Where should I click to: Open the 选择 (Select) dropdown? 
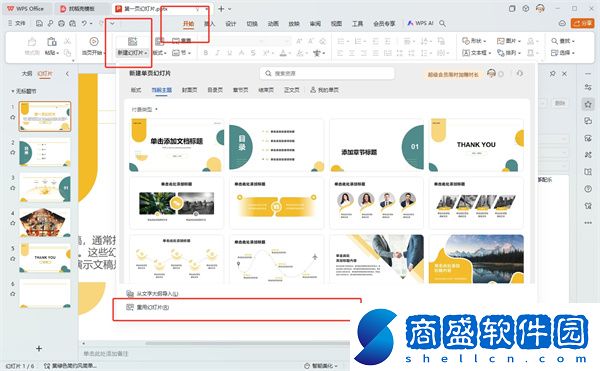tap(563, 53)
